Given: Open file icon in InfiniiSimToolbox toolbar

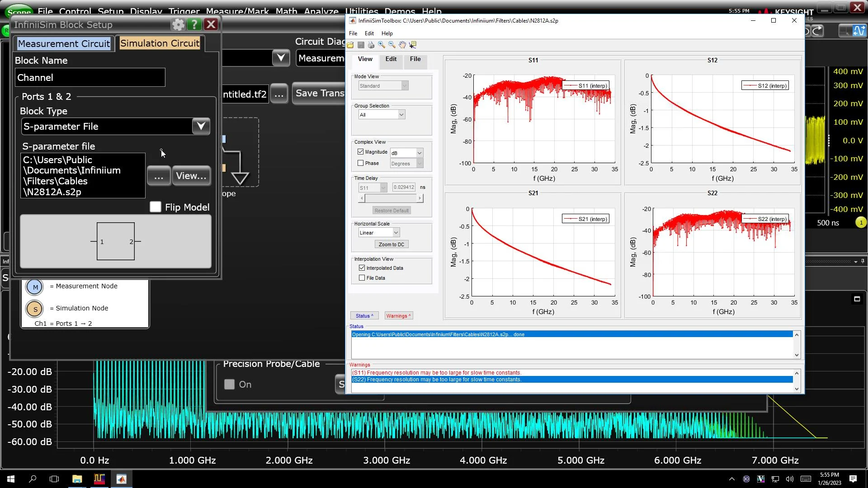Looking at the screenshot, I should pos(350,45).
